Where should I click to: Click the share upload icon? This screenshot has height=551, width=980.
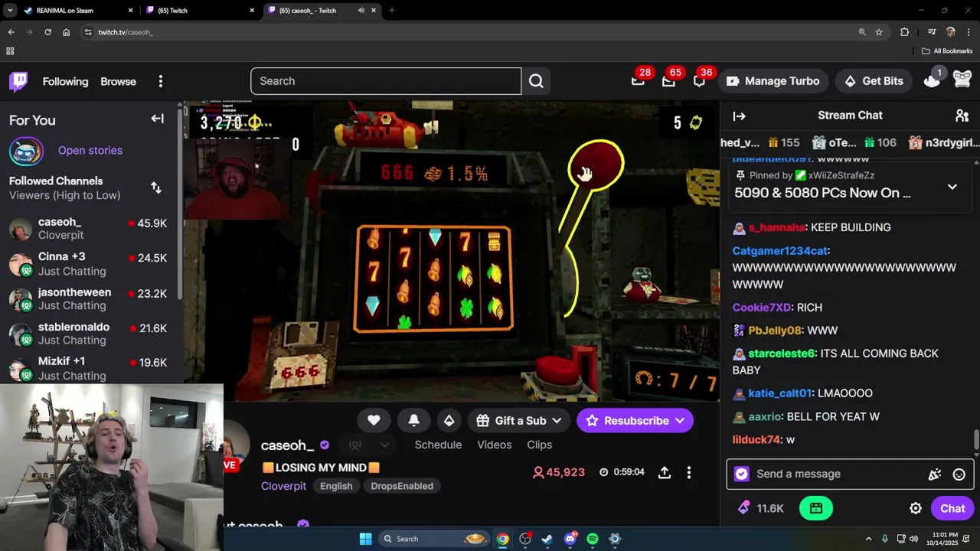[665, 473]
